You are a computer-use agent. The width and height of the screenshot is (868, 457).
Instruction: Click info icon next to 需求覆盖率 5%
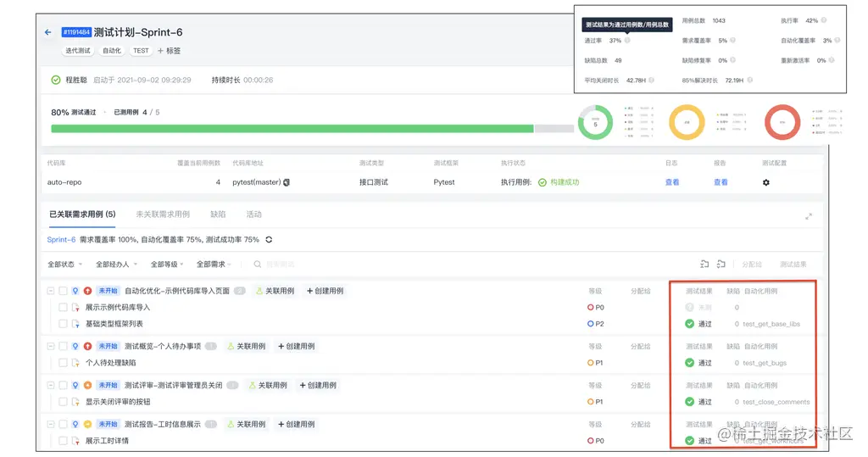click(x=733, y=41)
